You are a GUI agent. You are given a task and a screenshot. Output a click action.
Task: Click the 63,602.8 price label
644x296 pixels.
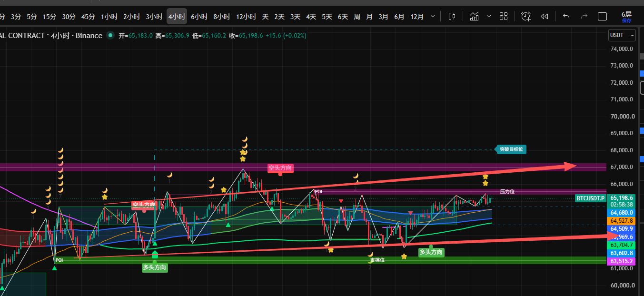622,253
